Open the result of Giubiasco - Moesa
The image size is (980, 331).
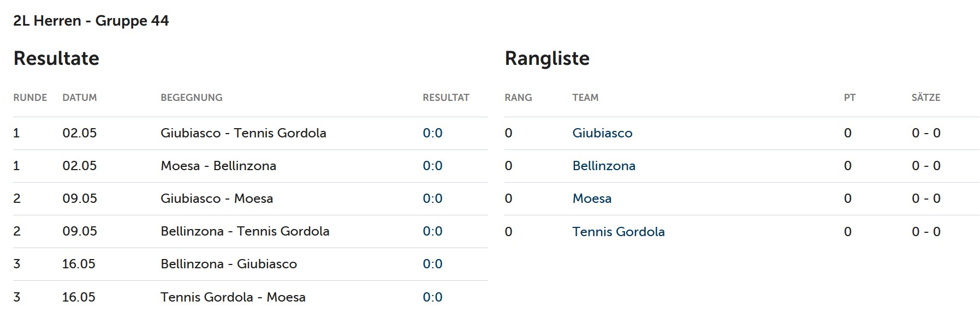click(x=432, y=198)
